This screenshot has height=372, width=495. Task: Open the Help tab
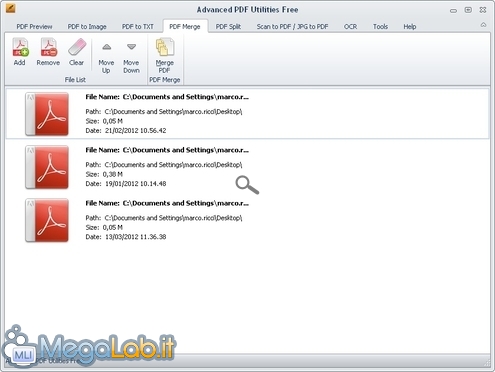(x=410, y=27)
